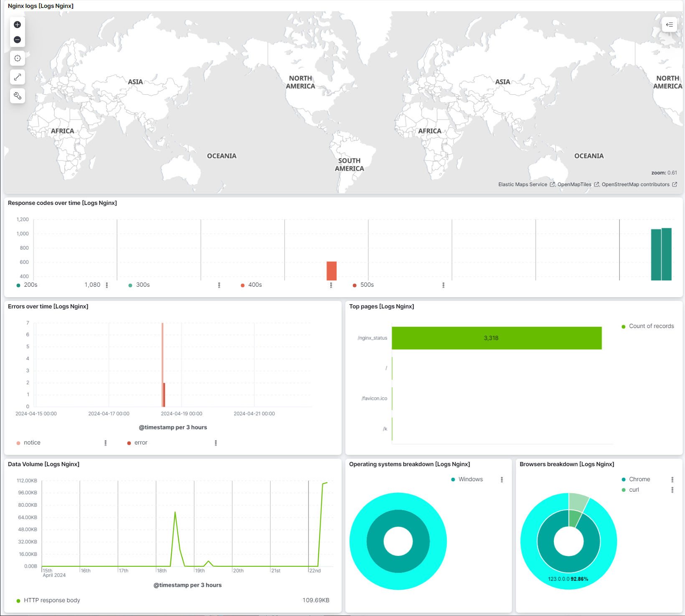Open options menu for 200s legend series
The width and height of the screenshot is (685, 616).
[107, 285]
